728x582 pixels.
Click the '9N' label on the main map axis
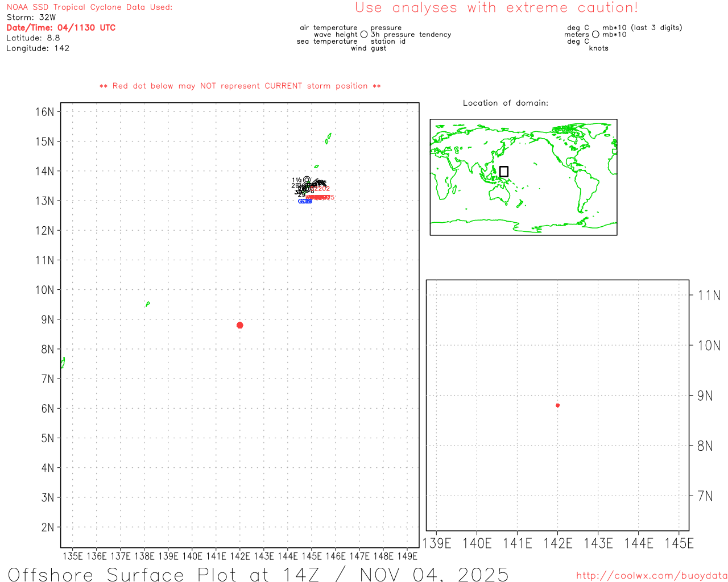(x=48, y=319)
